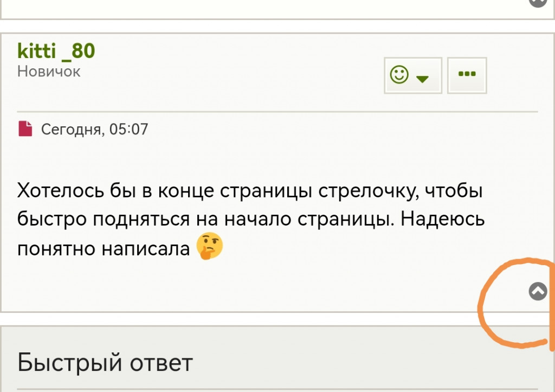This screenshot has width=555, height=392.
Task: Expand the dropdown arrow beside the smiley
Action: pos(422,79)
